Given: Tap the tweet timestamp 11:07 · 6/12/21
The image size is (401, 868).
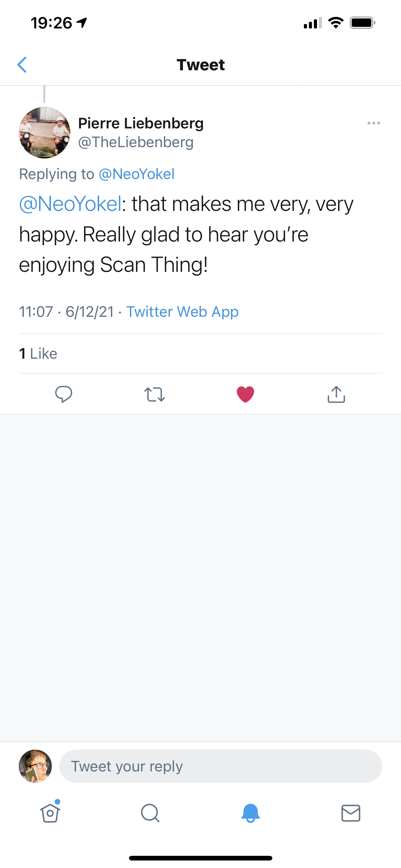Looking at the screenshot, I should coord(66,312).
